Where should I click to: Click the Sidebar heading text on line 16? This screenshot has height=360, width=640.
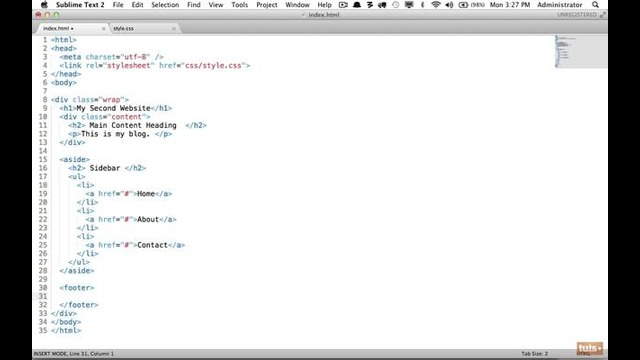tap(104, 168)
